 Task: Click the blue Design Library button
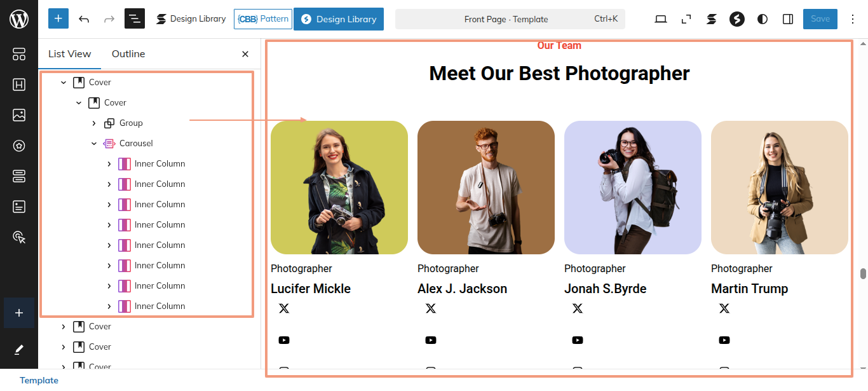pyautogui.click(x=339, y=19)
